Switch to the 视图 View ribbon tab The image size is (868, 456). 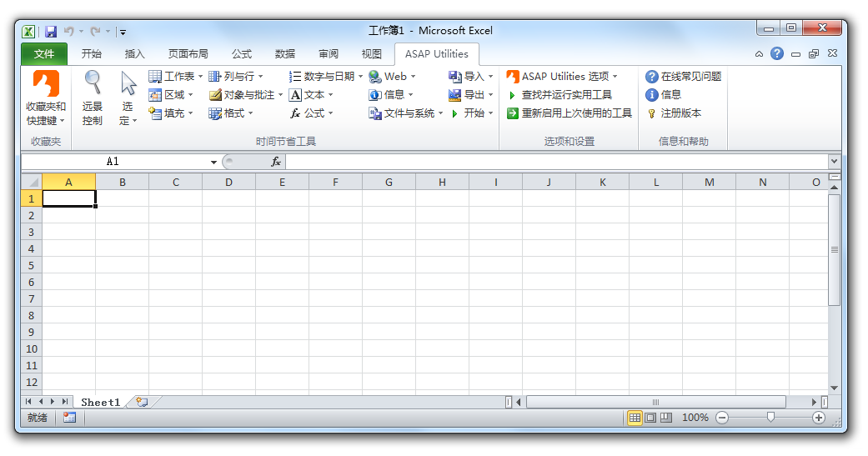(x=371, y=53)
